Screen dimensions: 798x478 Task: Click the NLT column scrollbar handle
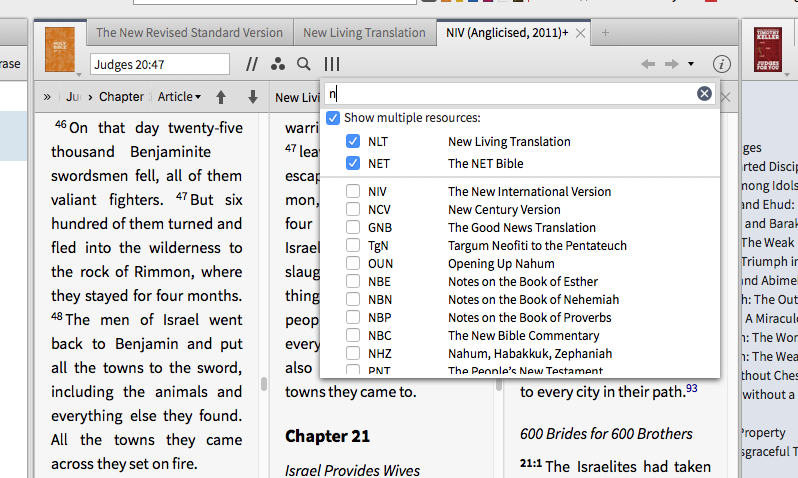[499, 385]
